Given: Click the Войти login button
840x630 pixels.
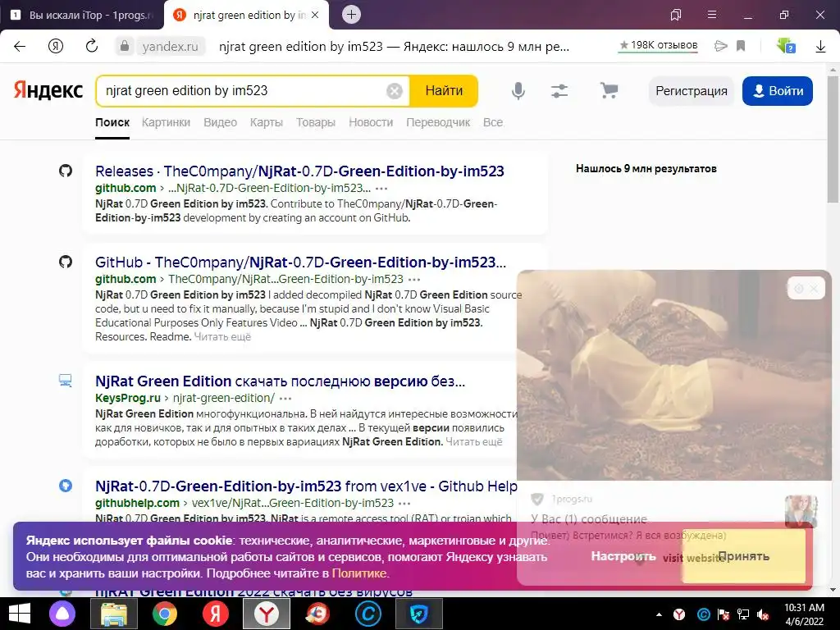Looking at the screenshot, I should coord(778,91).
